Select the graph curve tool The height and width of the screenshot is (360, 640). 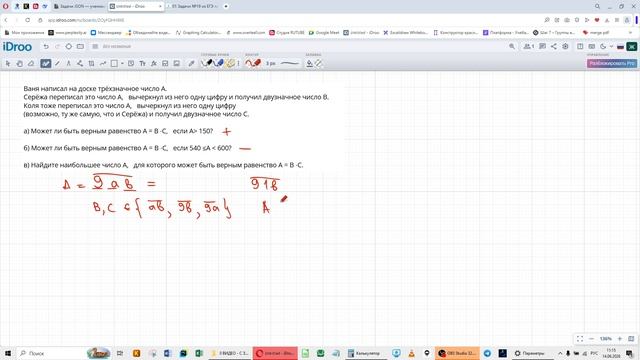click(103, 63)
